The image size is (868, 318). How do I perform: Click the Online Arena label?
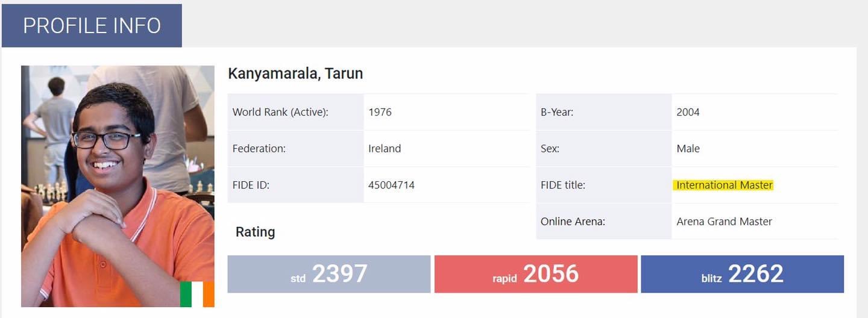coord(573,221)
